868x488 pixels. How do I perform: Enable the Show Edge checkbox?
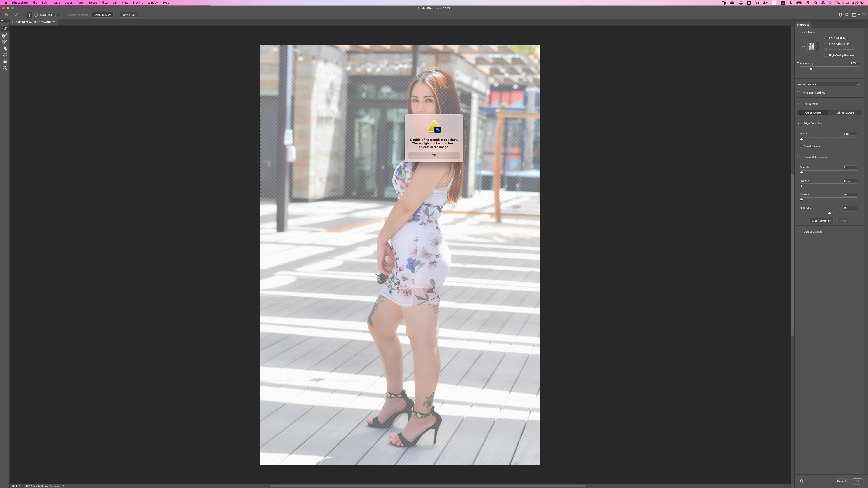(x=826, y=38)
